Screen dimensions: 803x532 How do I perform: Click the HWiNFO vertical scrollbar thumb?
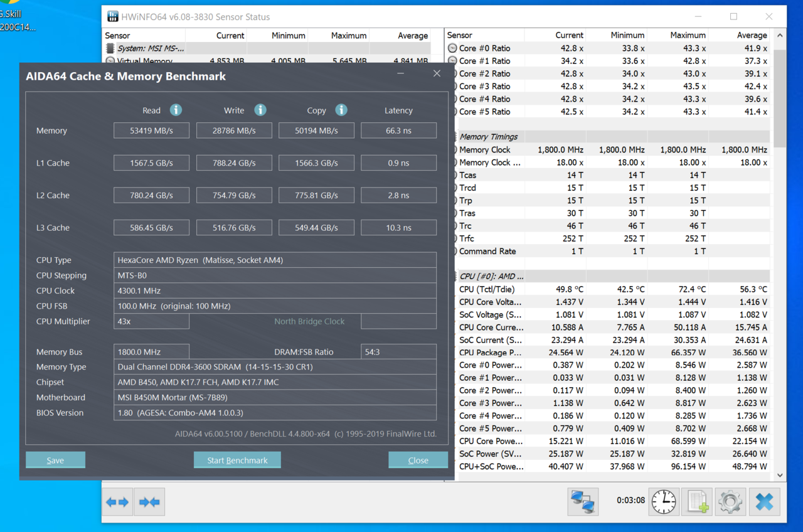point(780,97)
